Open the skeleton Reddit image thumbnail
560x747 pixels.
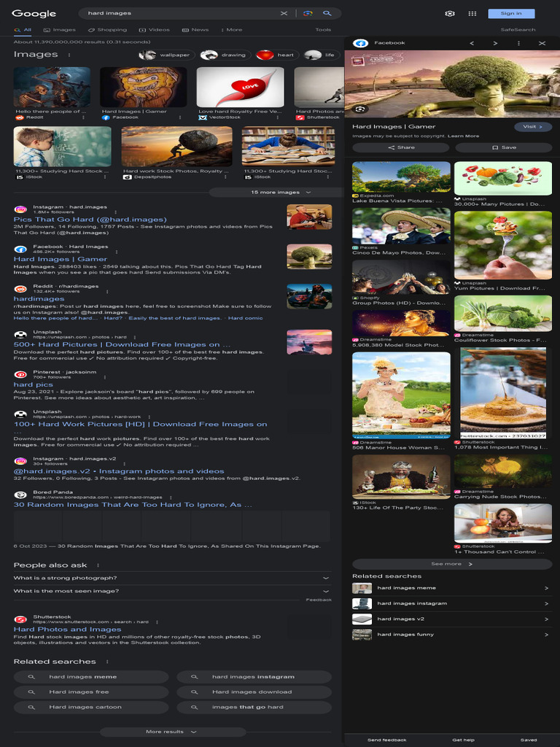pyautogui.click(x=52, y=88)
